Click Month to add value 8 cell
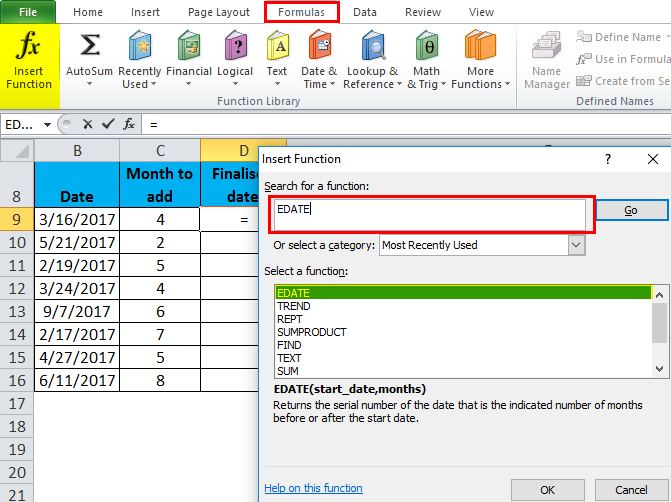This screenshot has height=502, width=671. [160, 380]
